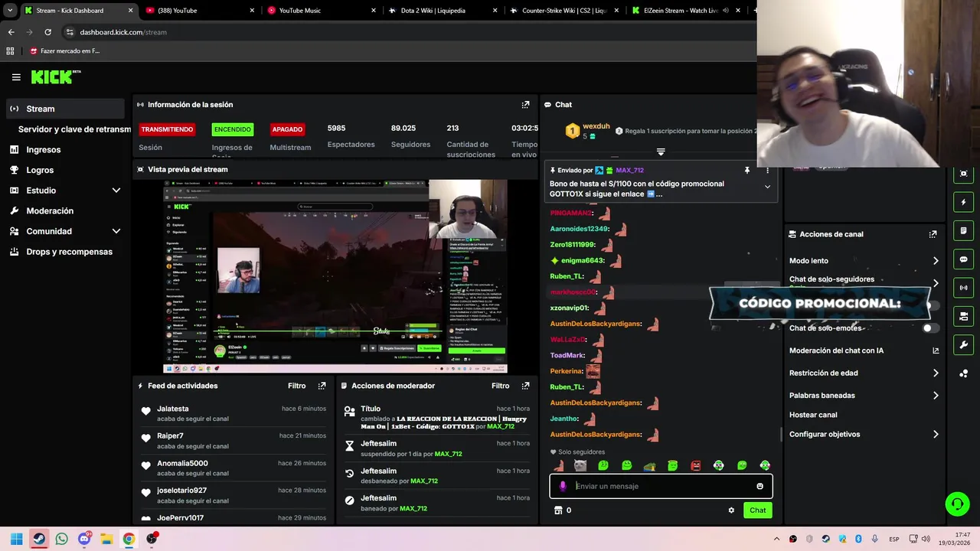Switch to the Dota 2 Wiki Liquipedia tab
Image resolution: width=980 pixels, height=551 pixels.
(x=443, y=11)
